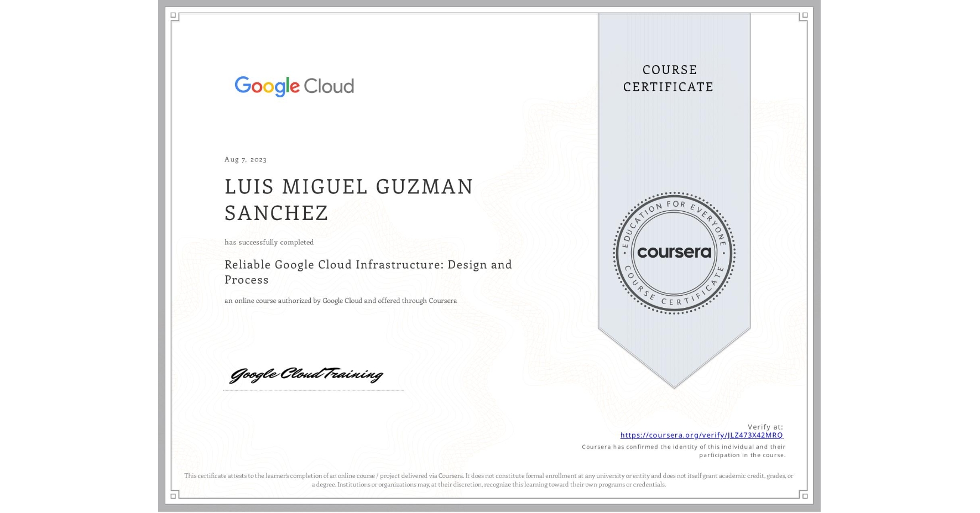Image resolution: width=980 pixels, height=513 pixels.
Task: Select the date 'Aug 7, 2023'
Action: click(x=246, y=159)
